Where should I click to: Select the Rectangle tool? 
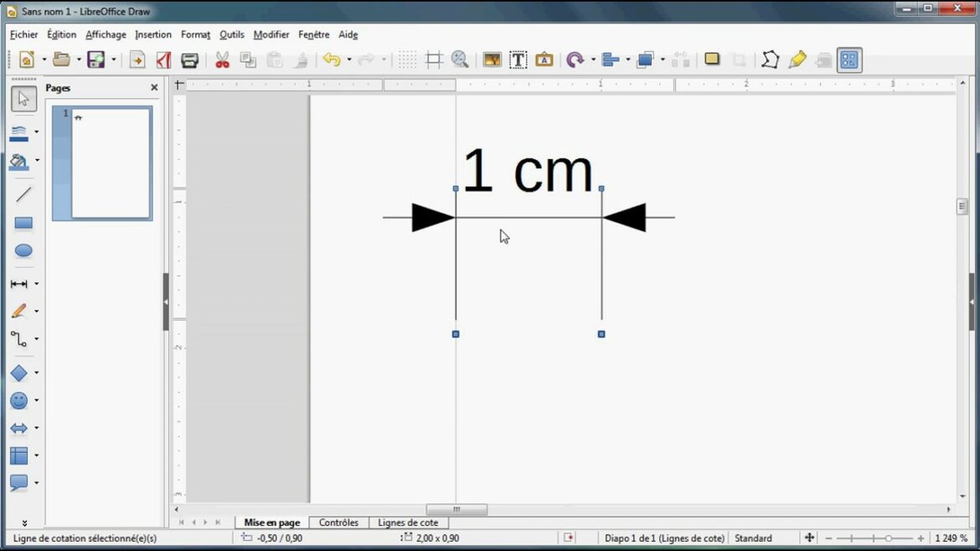pos(23,222)
